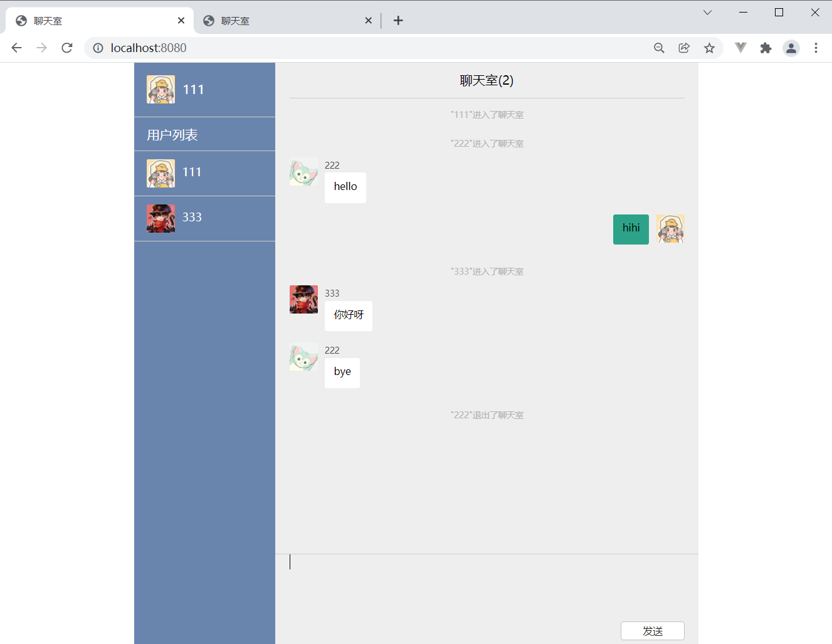Close the second 聊天室 tab
832x644 pixels.
(369, 21)
